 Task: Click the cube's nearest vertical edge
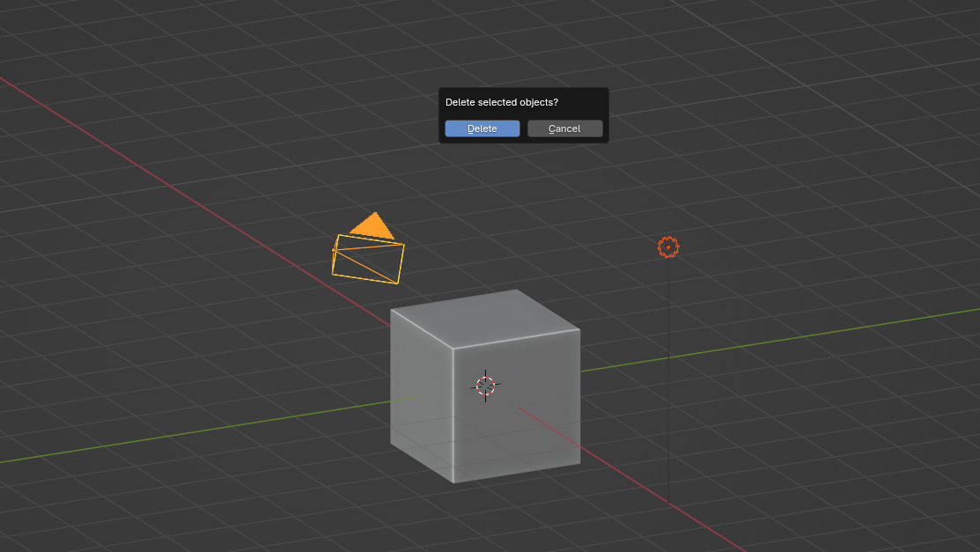pos(453,414)
